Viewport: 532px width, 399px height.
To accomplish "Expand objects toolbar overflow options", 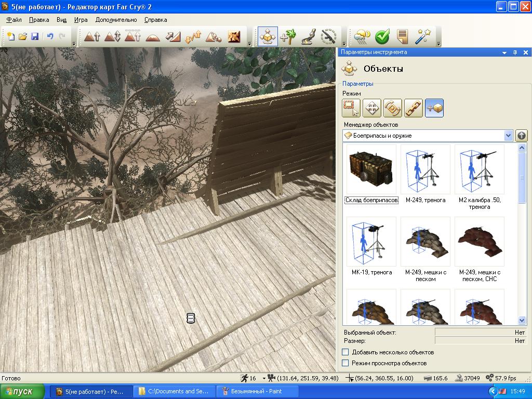I will (x=344, y=44).
